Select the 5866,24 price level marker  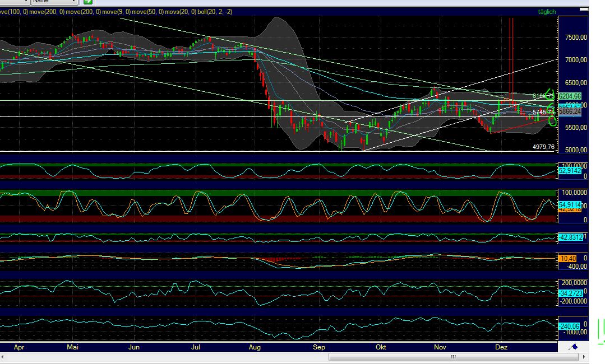click(x=571, y=111)
